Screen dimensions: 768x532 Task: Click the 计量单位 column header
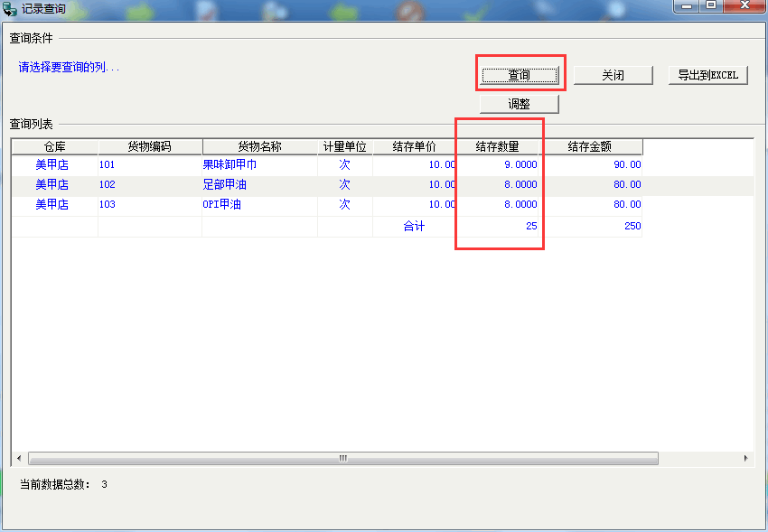[345, 146]
